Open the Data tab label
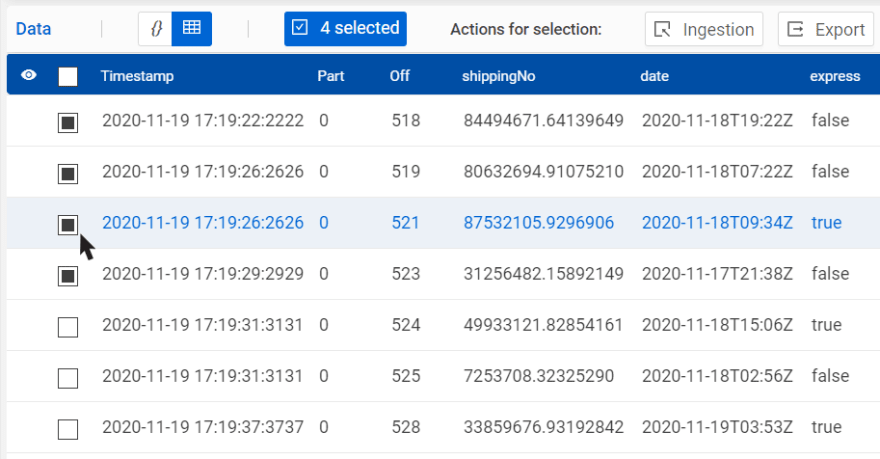This screenshot has width=880, height=459. (33, 29)
